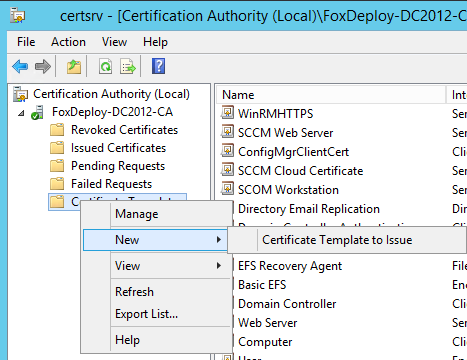Click the blue Help question mark icon
The width and height of the screenshot is (467, 360).
click(x=158, y=66)
